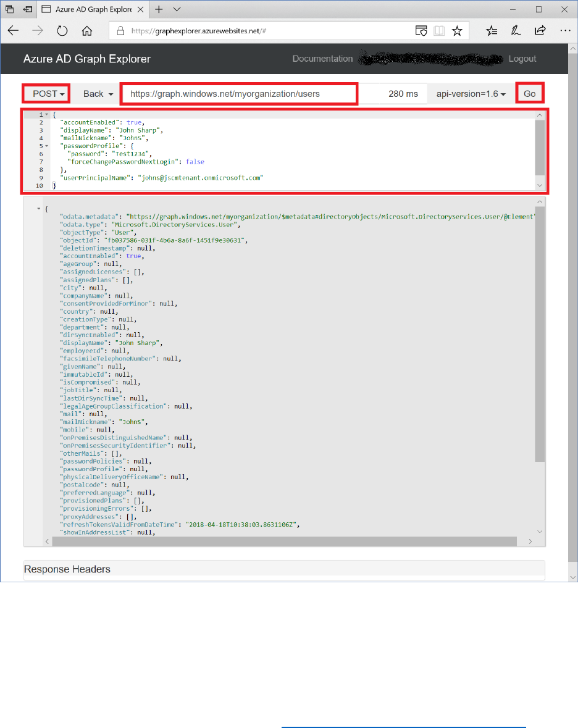Click the browser Refresh icon
578x728 pixels.
coord(62,31)
